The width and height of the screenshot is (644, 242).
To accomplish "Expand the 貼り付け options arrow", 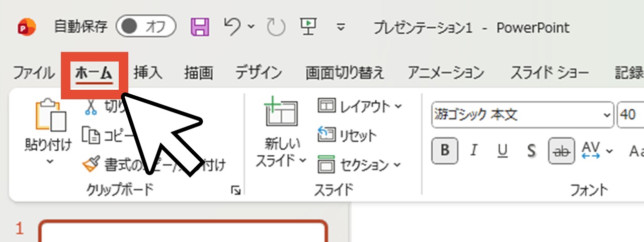I will pyautogui.click(x=49, y=162).
